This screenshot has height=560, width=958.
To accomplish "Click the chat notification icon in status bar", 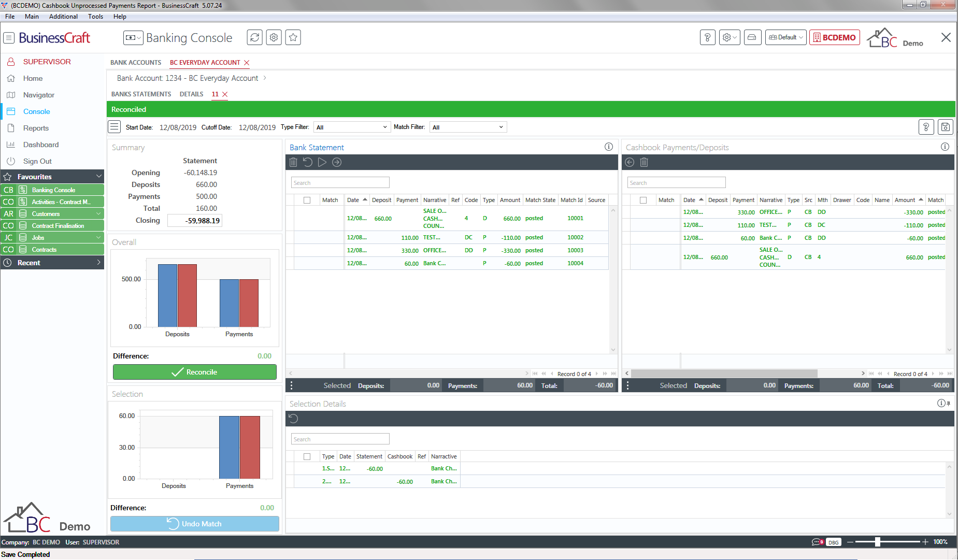I will click(x=818, y=542).
